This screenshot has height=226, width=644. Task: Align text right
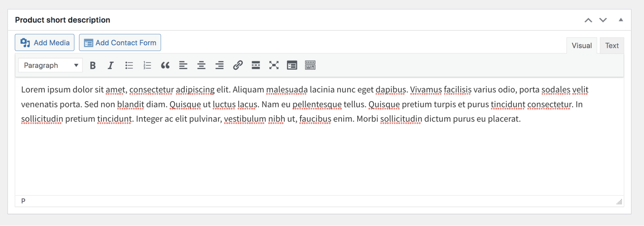[x=220, y=66]
